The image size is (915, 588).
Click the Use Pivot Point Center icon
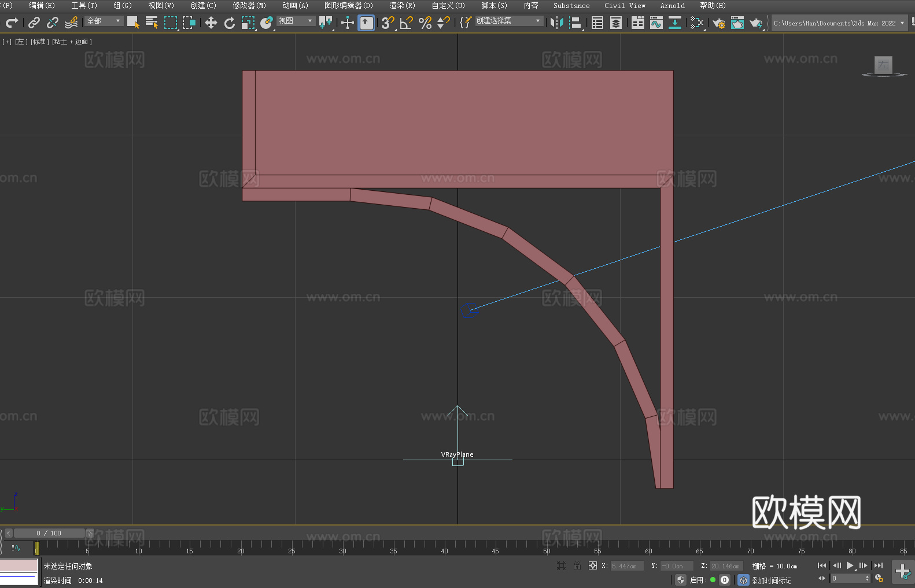(326, 23)
